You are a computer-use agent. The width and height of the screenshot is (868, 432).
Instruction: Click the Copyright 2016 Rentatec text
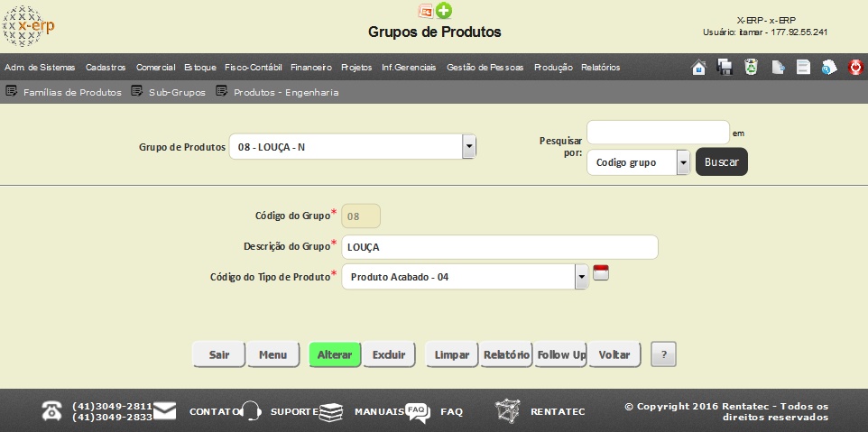tap(727, 411)
